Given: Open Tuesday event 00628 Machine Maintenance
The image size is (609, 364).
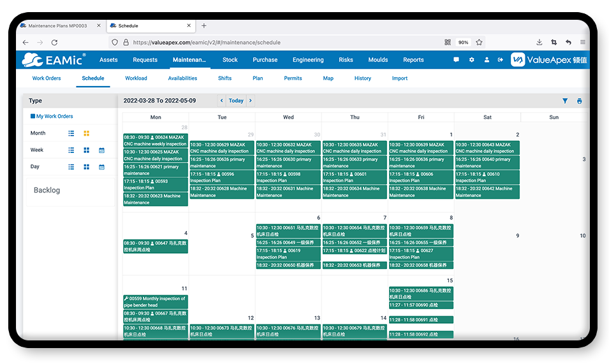Looking at the screenshot, I should [x=222, y=192].
